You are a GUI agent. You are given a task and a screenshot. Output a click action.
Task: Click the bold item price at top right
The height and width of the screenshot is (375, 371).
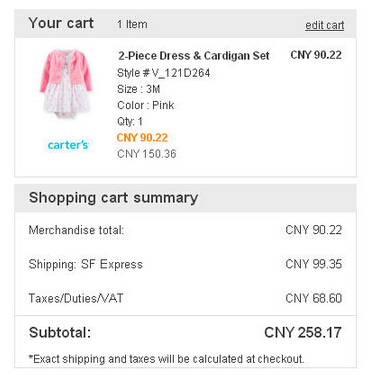coord(316,55)
